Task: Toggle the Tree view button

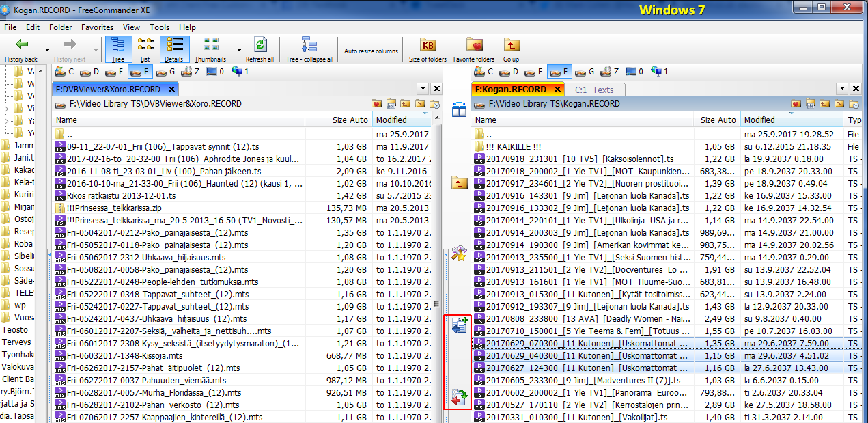Action: pyautogui.click(x=118, y=49)
